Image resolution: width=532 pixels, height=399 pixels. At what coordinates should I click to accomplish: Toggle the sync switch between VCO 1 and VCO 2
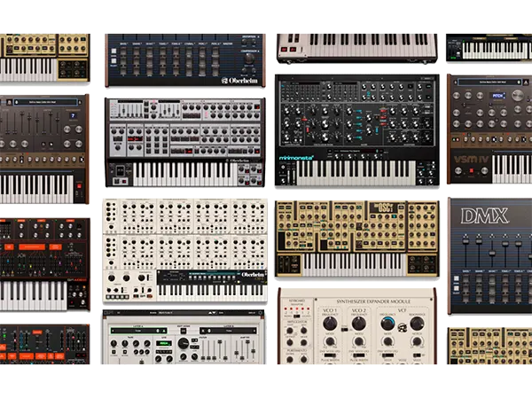(344, 329)
